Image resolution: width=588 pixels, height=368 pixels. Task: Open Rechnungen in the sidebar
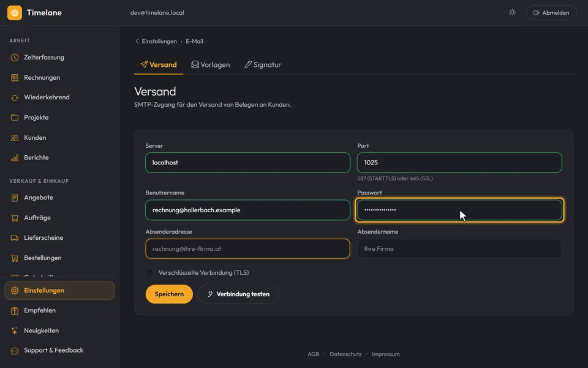[59, 78]
